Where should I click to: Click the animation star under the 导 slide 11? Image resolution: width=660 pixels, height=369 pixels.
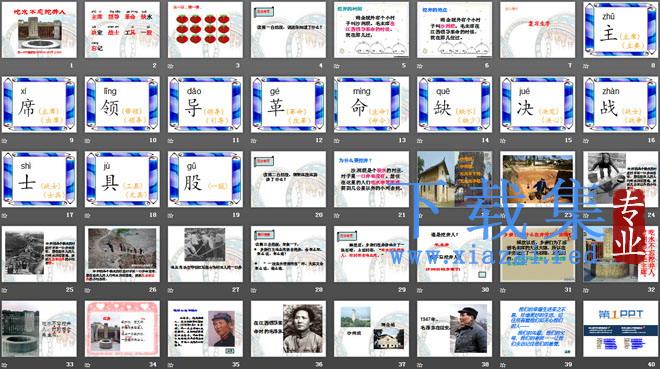(x=170, y=141)
